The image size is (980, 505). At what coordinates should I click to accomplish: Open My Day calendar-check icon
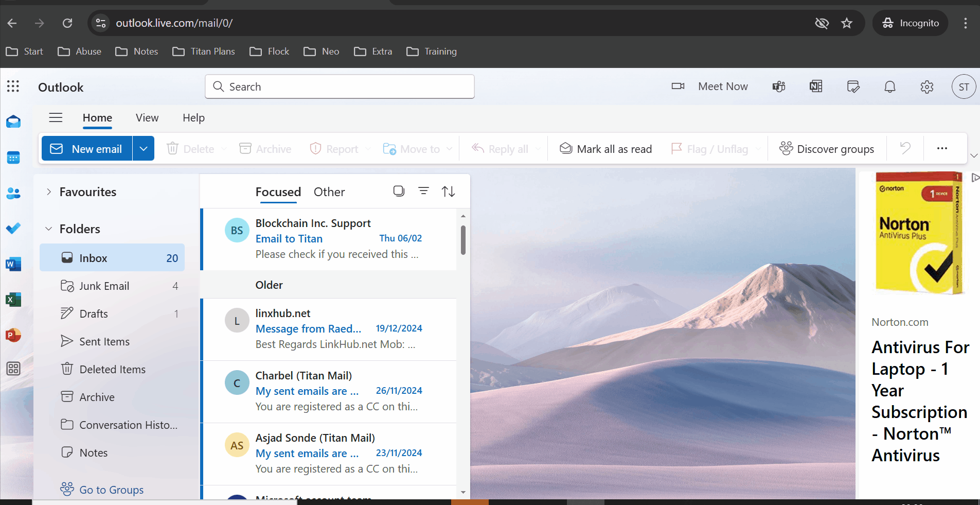[853, 86]
